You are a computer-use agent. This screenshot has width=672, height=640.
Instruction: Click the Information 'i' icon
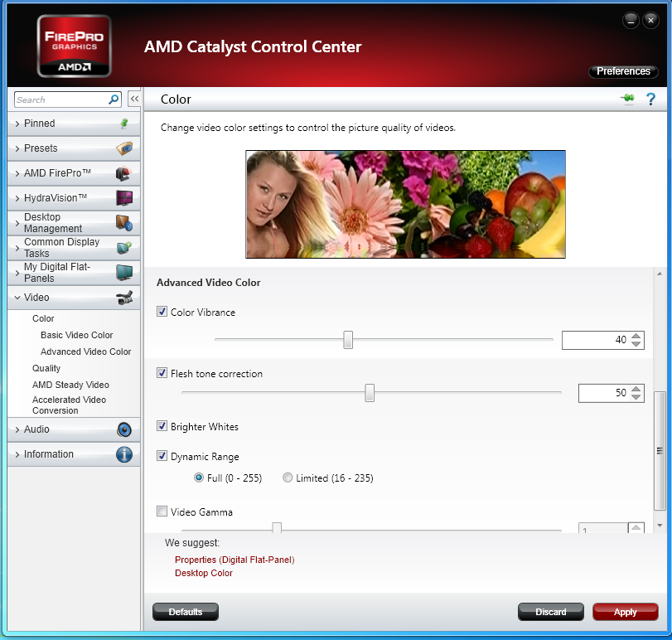click(124, 454)
